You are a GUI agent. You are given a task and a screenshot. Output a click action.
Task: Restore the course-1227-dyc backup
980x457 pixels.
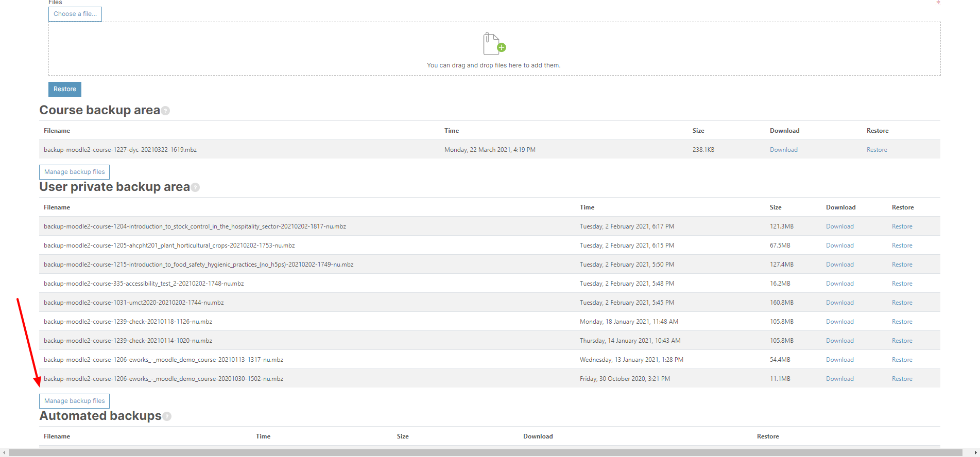[877, 150]
